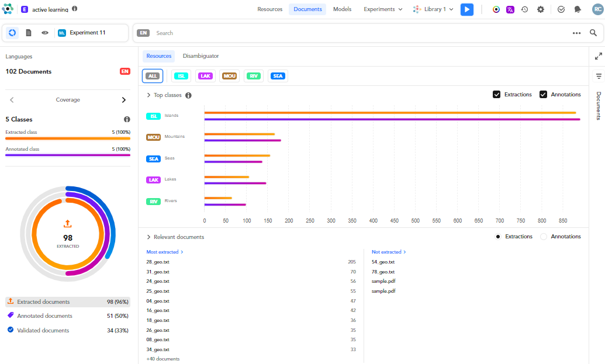Expand panel with the fullscreen arrows icon

click(598, 56)
